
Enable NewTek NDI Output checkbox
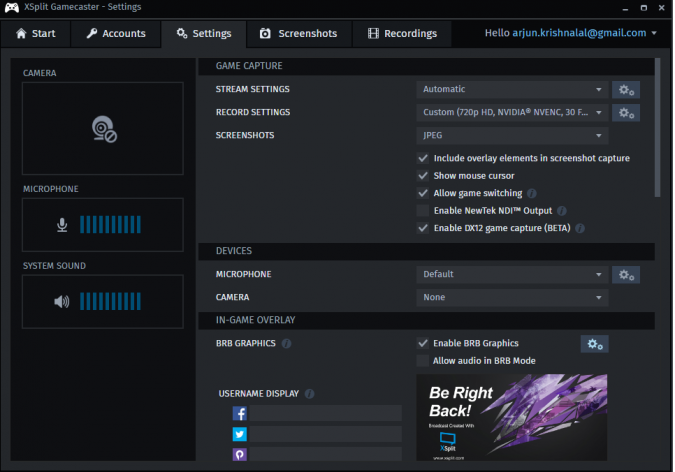[423, 211]
